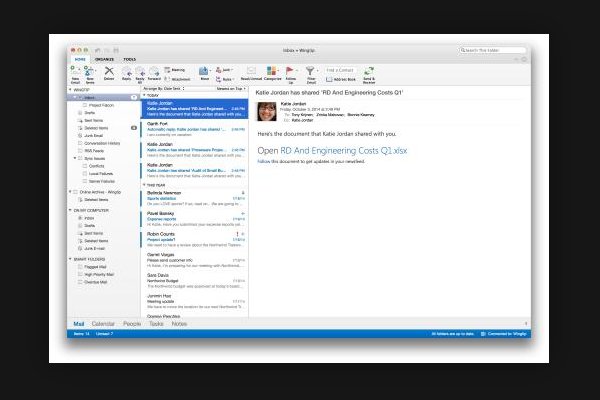Click the Meeting button in ribbon
This screenshot has height=400, width=600.
pos(175,70)
